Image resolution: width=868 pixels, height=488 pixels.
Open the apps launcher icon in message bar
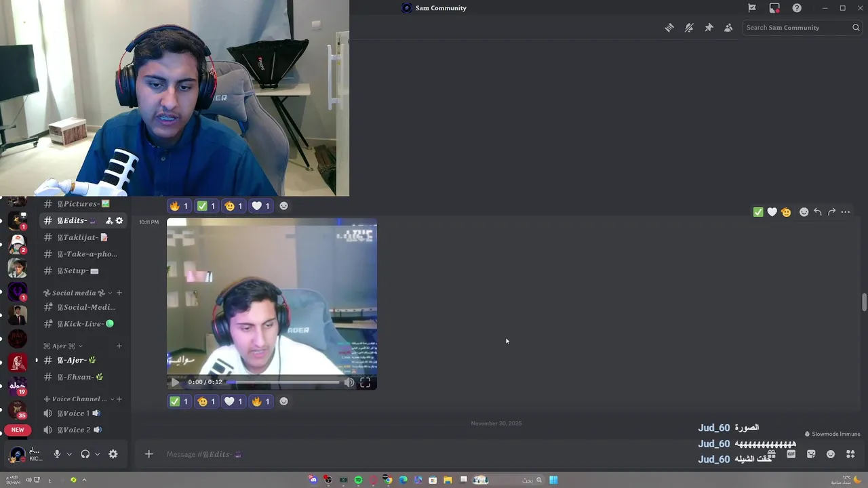tap(850, 454)
